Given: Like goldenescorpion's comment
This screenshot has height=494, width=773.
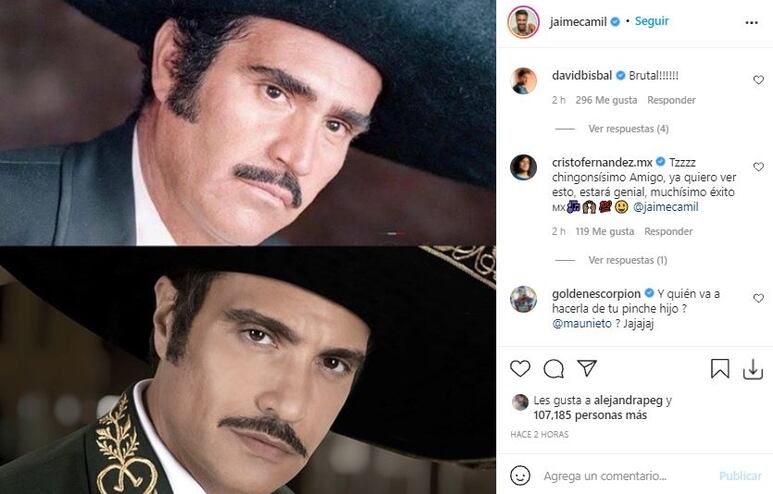Looking at the screenshot, I should 758,298.
